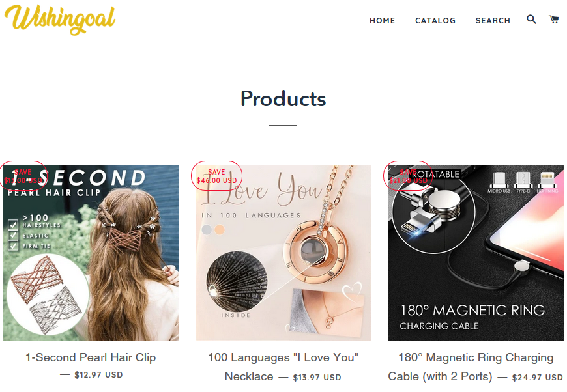567x392 pixels.
Task: Open the SEARCH menu link
Action: 493,21
